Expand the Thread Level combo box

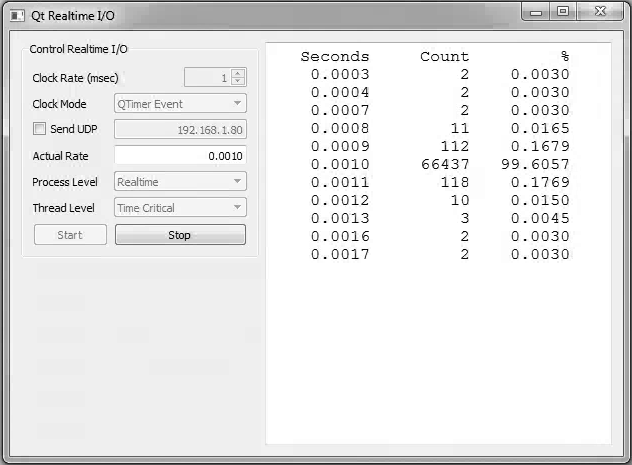click(180, 208)
